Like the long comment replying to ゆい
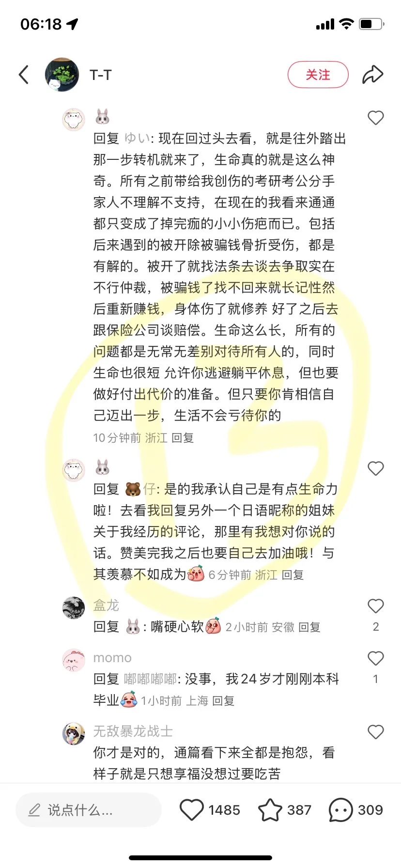The height and width of the screenshot is (868, 401). tap(376, 118)
